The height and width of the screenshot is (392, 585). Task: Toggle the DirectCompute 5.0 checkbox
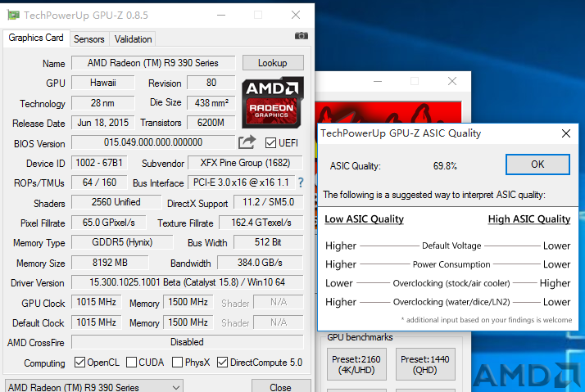coord(222,363)
